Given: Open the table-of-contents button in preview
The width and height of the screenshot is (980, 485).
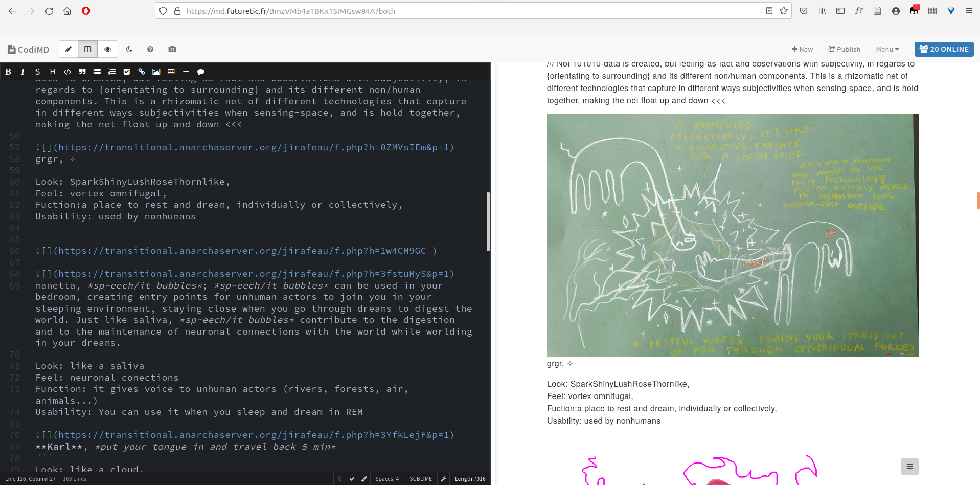Looking at the screenshot, I should (x=909, y=467).
